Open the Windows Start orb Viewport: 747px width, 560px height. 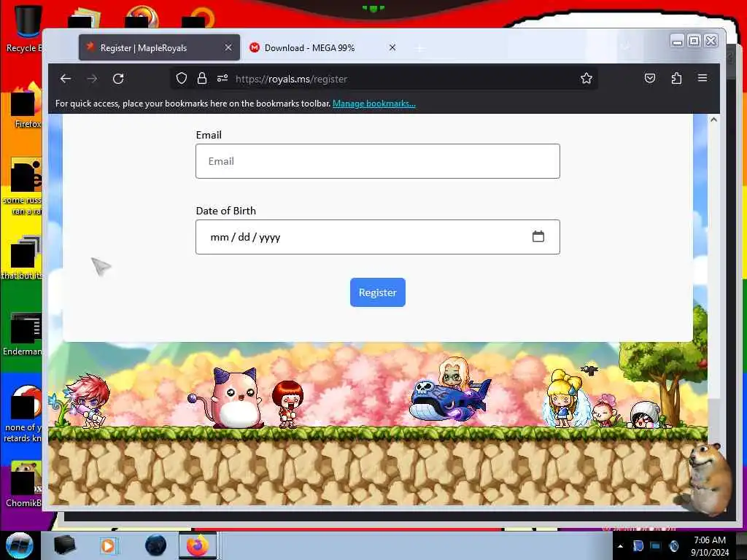pyautogui.click(x=19, y=545)
